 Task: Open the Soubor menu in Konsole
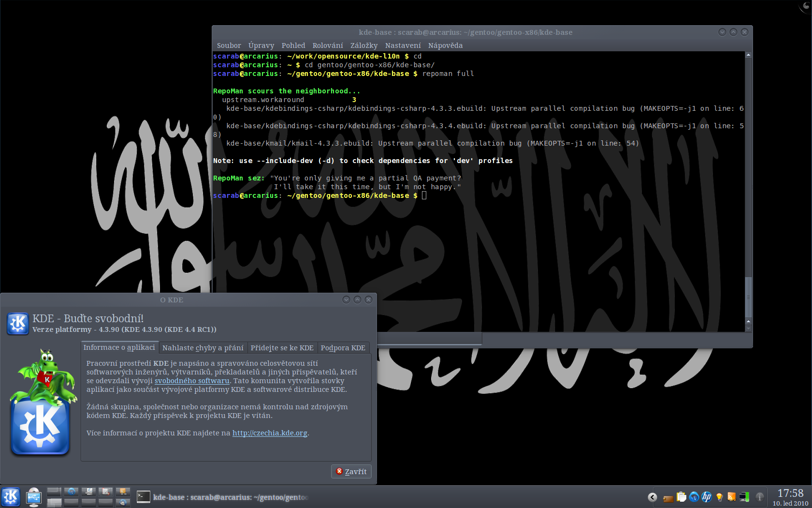[229, 45]
